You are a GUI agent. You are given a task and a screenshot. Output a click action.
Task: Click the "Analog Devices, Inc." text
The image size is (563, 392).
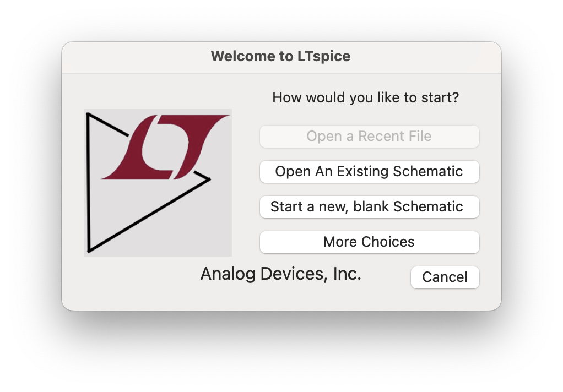click(x=280, y=274)
